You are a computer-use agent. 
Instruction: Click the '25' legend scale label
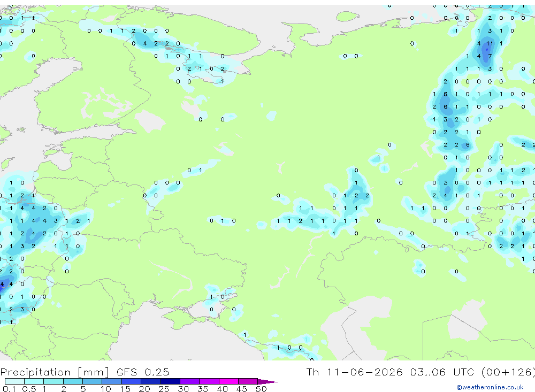(x=164, y=389)
